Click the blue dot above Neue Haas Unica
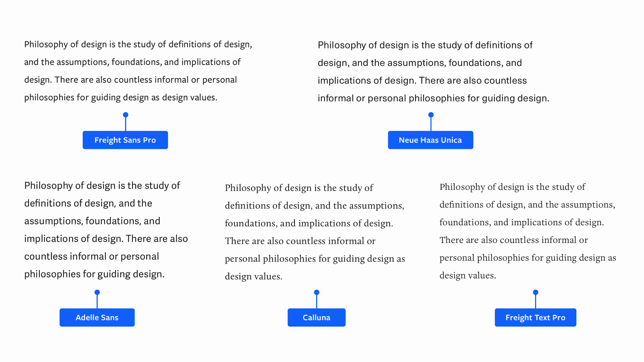 (431, 115)
